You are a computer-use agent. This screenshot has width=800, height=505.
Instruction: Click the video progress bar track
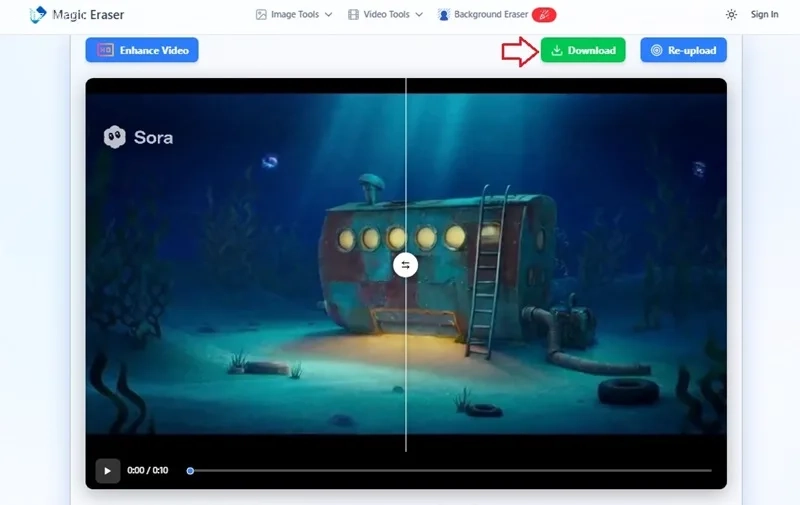pos(451,470)
